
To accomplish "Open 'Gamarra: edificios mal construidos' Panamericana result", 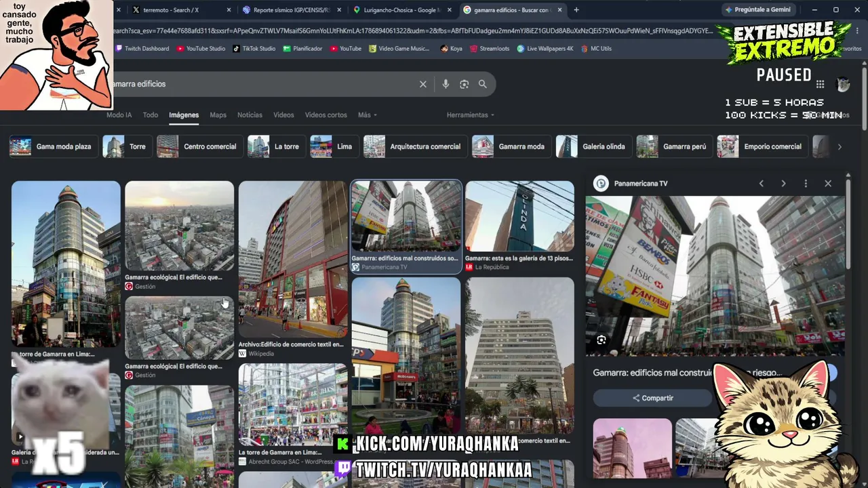I will [x=406, y=216].
